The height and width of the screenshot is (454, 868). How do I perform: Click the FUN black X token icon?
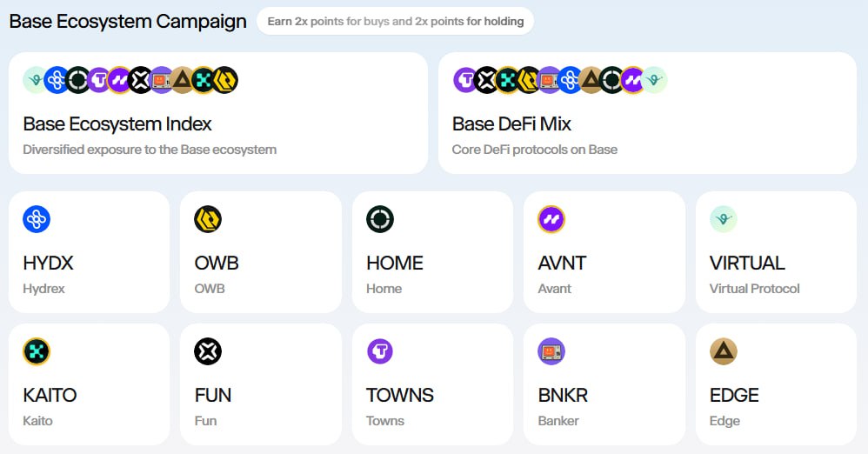[208, 351]
